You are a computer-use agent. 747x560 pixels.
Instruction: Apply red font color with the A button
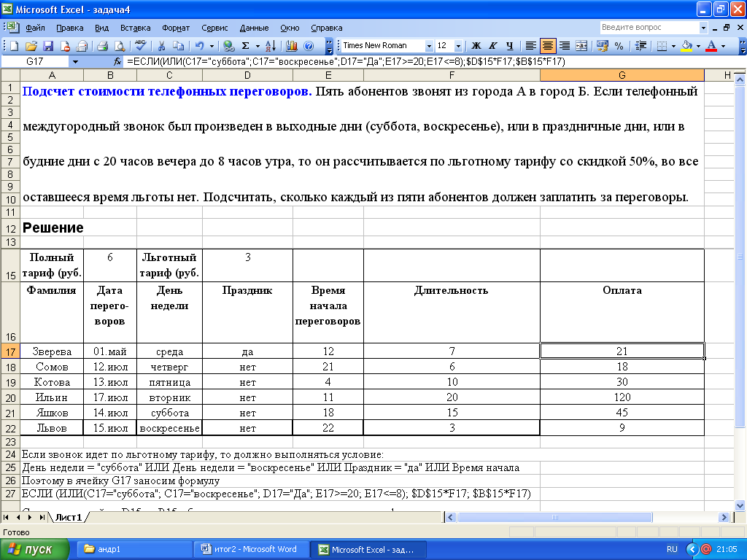tap(711, 46)
